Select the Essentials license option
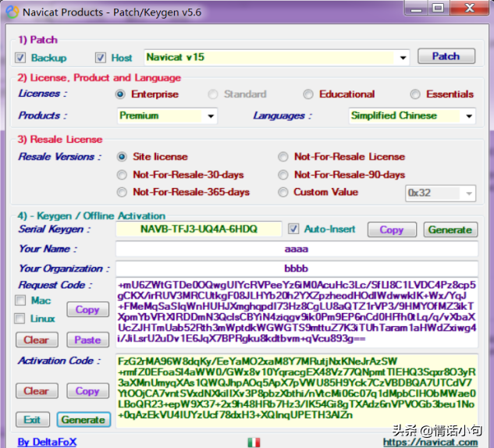The height and width of the screenshot is (448, 494). point(415,94)
